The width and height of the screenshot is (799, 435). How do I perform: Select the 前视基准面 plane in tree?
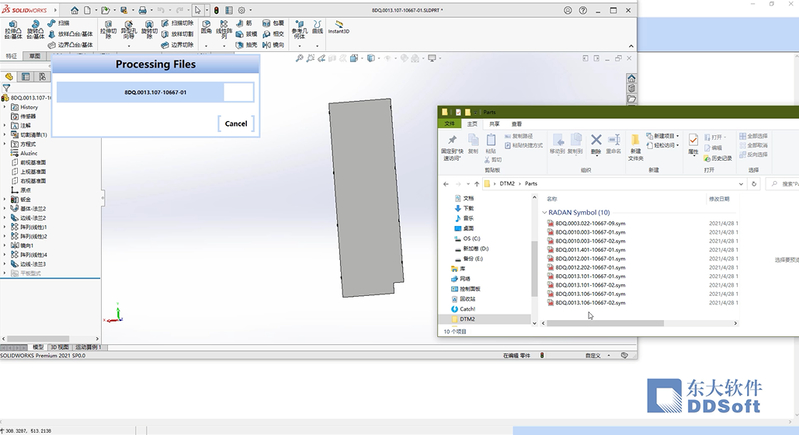pos(35,162)
